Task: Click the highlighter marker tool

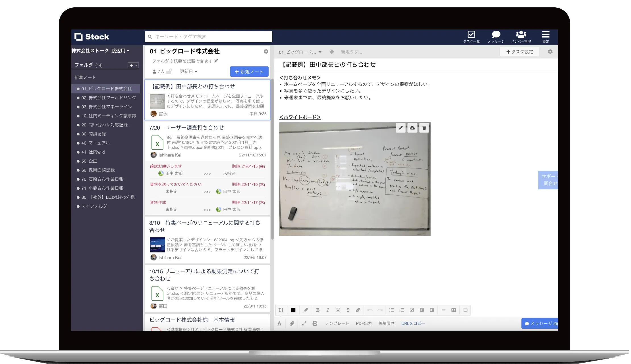Action: [x=306, y=310]
